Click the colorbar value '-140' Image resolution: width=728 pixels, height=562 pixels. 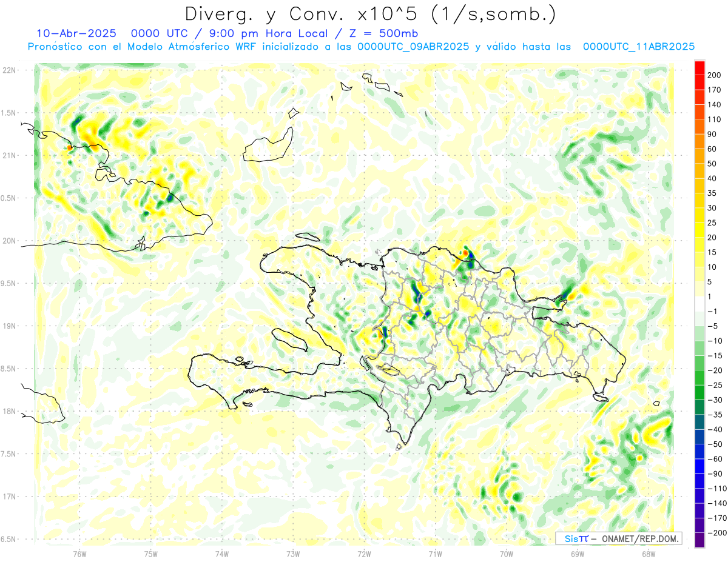(717, 503)
